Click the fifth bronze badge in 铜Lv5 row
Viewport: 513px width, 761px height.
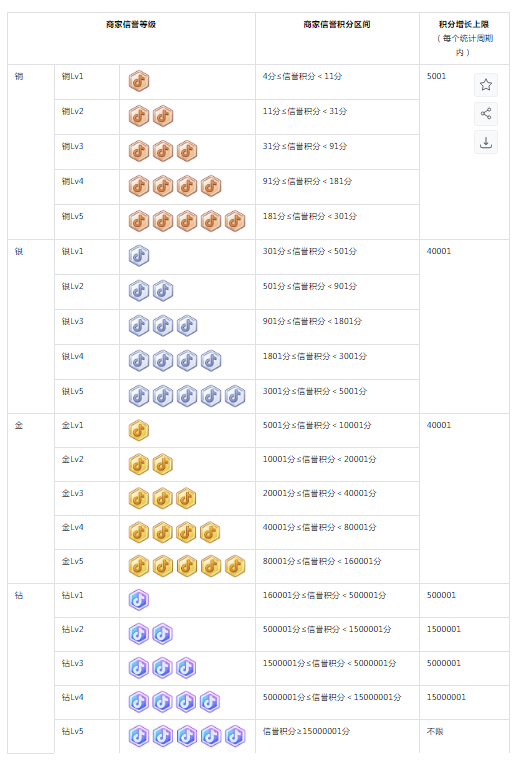click(x=235, y=221)
